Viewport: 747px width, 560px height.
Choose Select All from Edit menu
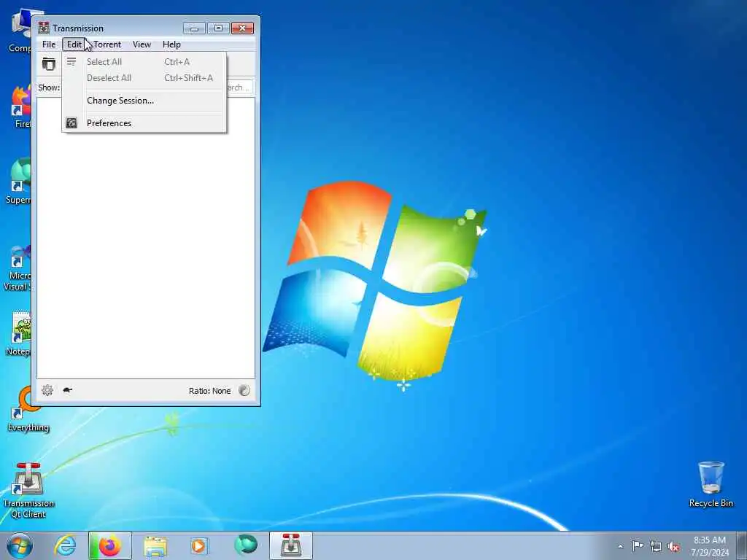[x=144, y=62]
